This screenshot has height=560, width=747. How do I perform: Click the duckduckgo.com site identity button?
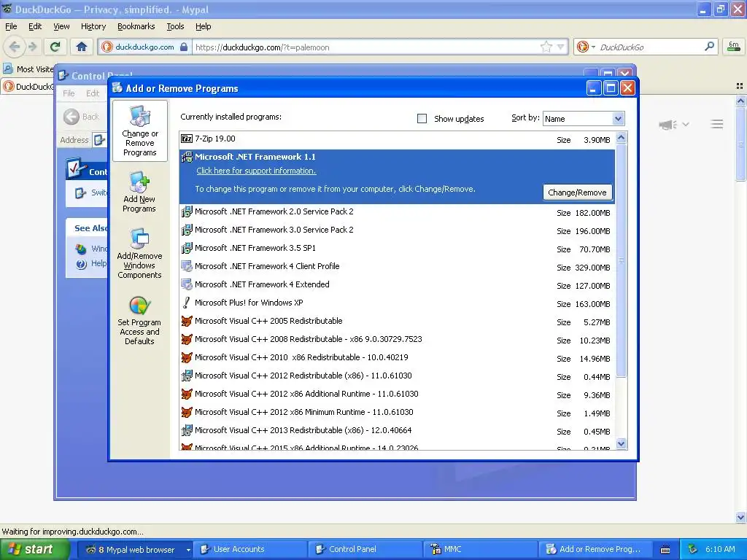point(145,47)
